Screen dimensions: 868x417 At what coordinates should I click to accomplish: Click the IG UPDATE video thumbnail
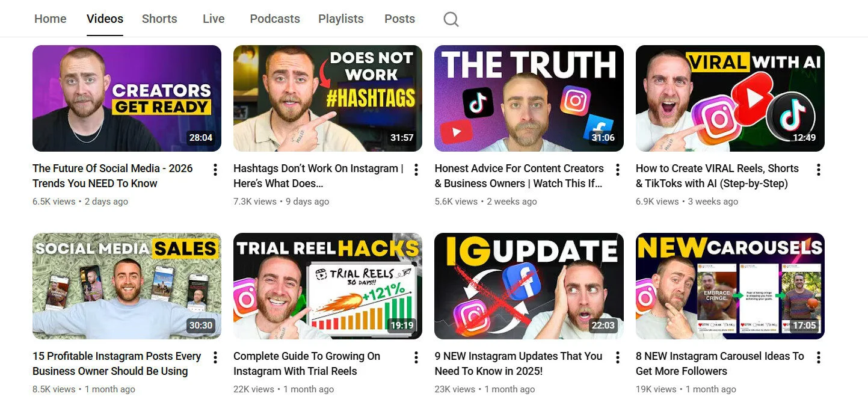pyautogui.click(x=528, y=285)
